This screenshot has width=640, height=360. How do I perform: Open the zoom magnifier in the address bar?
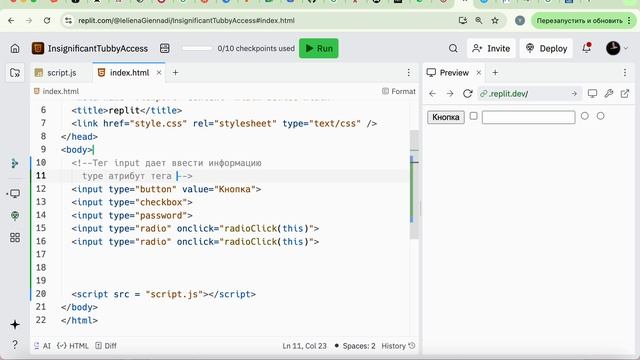(x=478, y=20)
